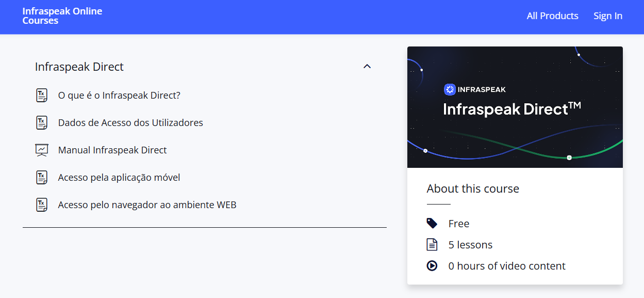Open the Sign In link
This screenshot has height=298, width=644.
[x=608, y=16]
